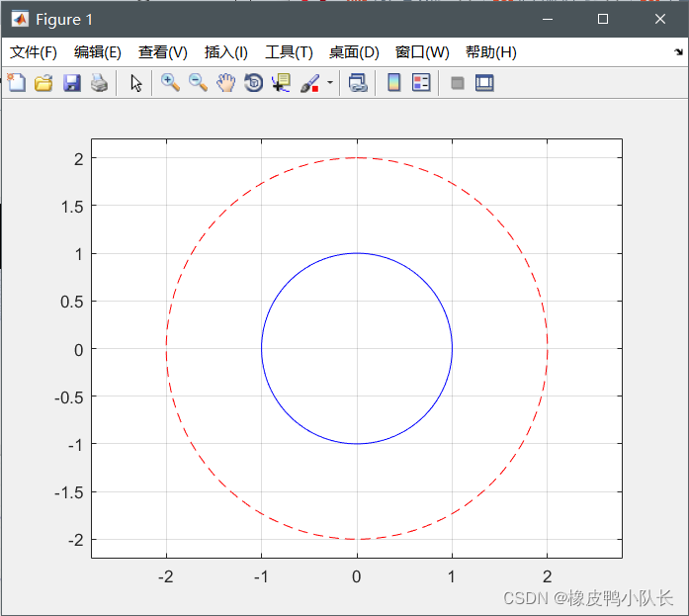The image size is (689, 616).
Task: Click the x-axis tick label 2
Action: [x=547, y=576]
